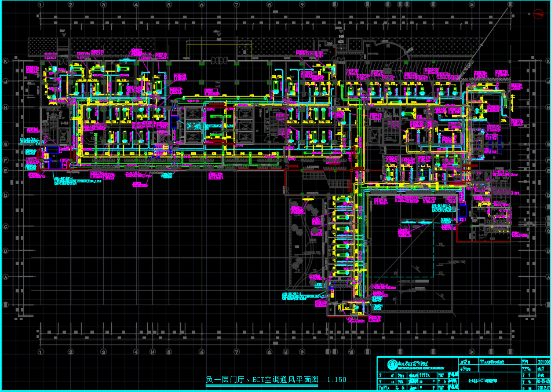The width and height of the screenshot is (551, 392).
Task: Click left-side axis bubble J
Action: 5,81
